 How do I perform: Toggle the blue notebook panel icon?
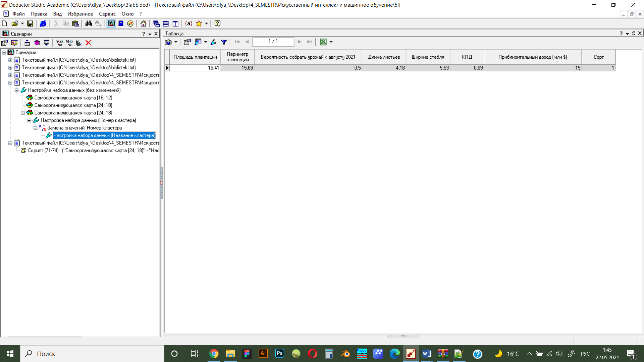121,23
